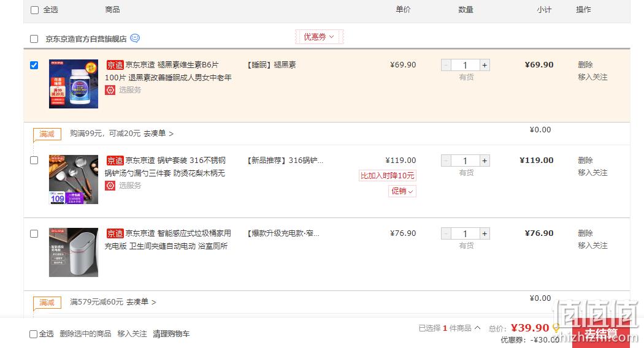Viewport: 644px width, 348px height.
Task: Click the 比加入时降10元 price drop tag
Action: [x=387, y=176]
